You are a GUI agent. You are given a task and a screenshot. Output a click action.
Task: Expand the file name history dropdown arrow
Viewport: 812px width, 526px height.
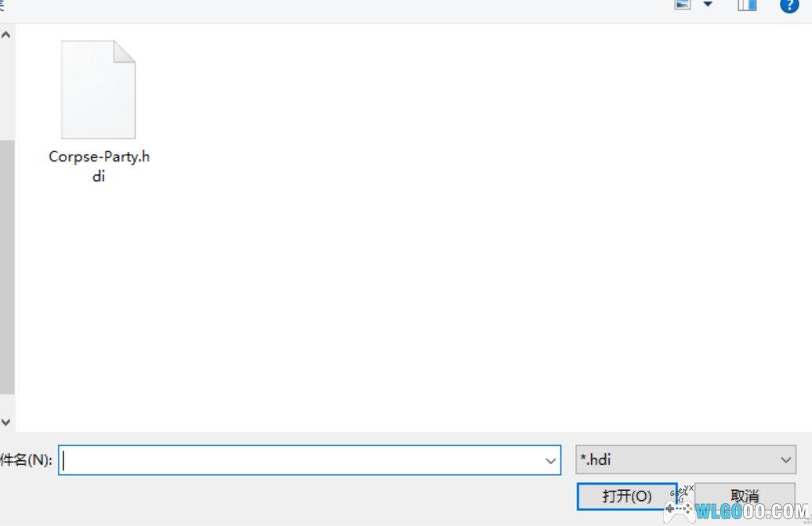pos(551,461)
